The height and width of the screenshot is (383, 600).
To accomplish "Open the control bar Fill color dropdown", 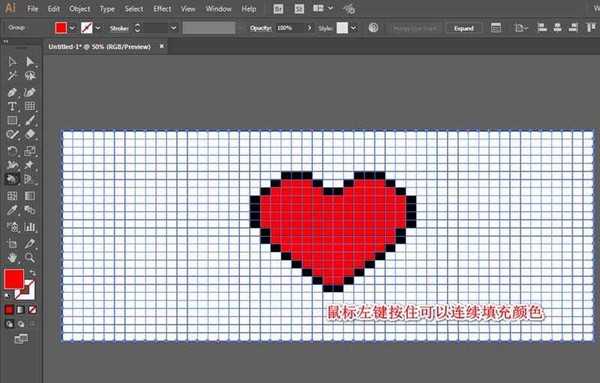I will pos(73,28).
